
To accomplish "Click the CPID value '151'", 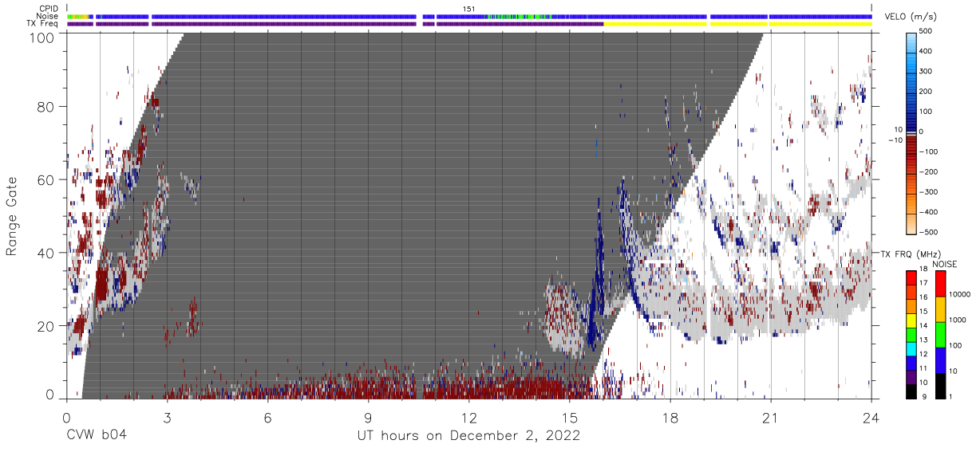I will (x=469, y=9).
